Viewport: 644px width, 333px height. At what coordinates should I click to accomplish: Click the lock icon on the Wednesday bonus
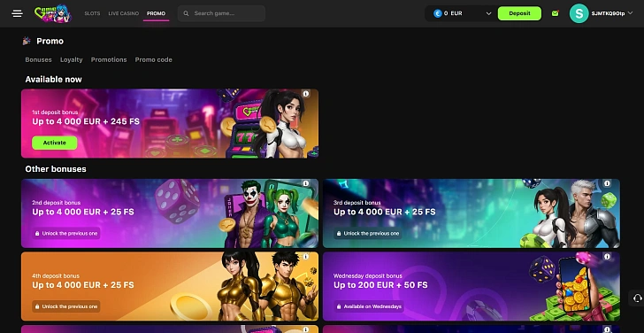coord(339,306)
